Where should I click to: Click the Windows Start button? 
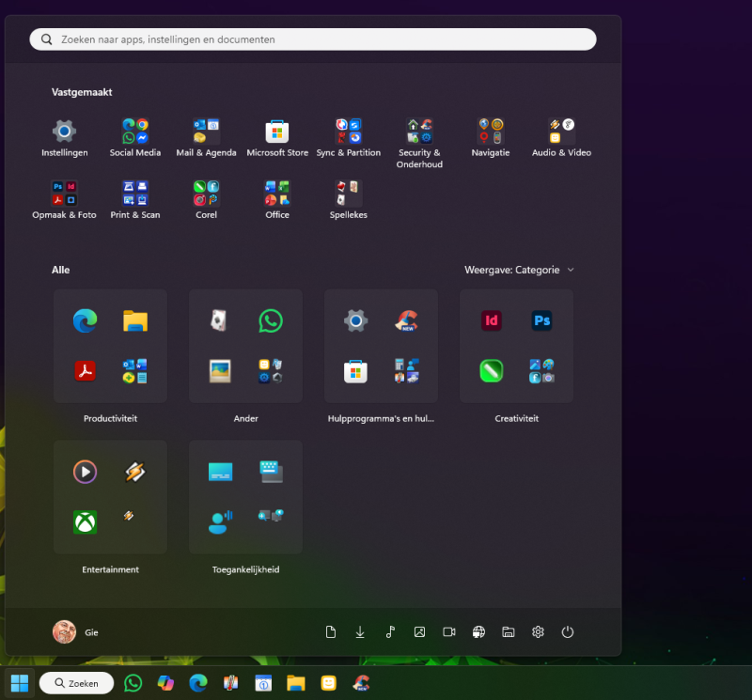20,683
